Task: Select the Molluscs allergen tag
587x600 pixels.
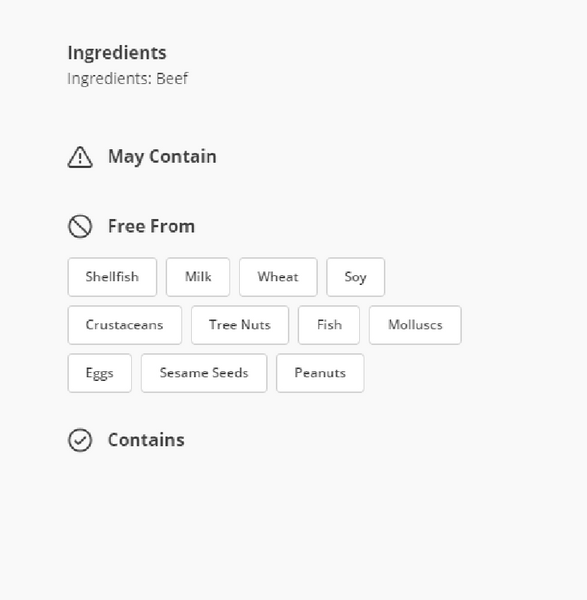Action: (415, 325)
